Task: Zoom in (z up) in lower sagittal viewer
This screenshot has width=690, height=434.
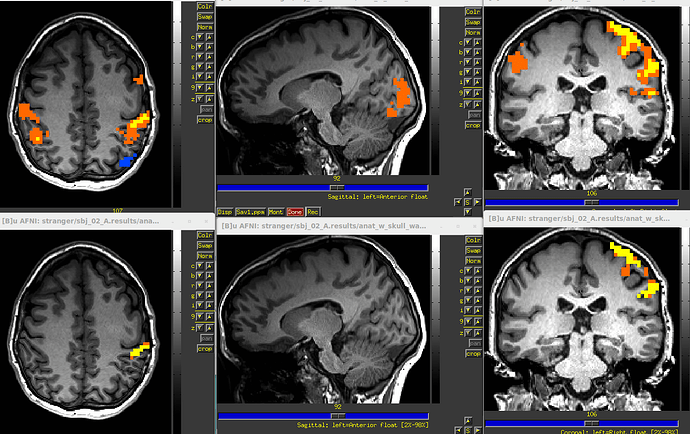Action: [x=477, y=333]
